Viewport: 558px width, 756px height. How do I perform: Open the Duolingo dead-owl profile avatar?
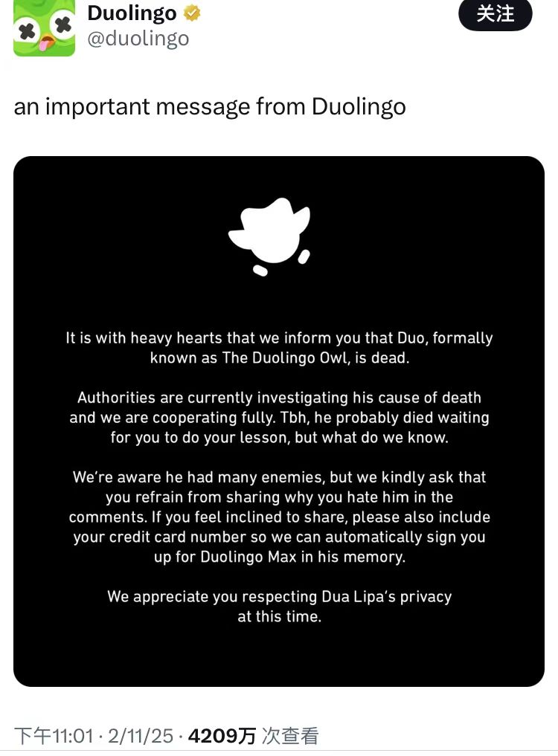(45, 28)
